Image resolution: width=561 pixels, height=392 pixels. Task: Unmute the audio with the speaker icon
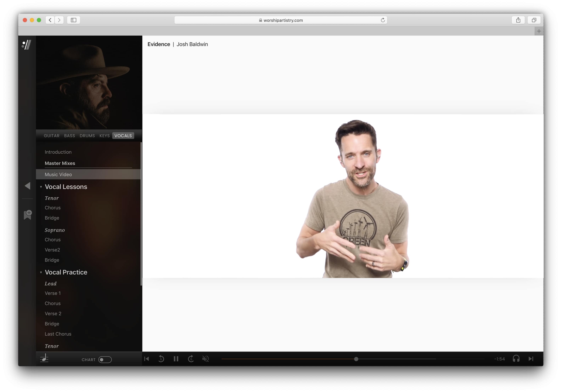(205, 359)
